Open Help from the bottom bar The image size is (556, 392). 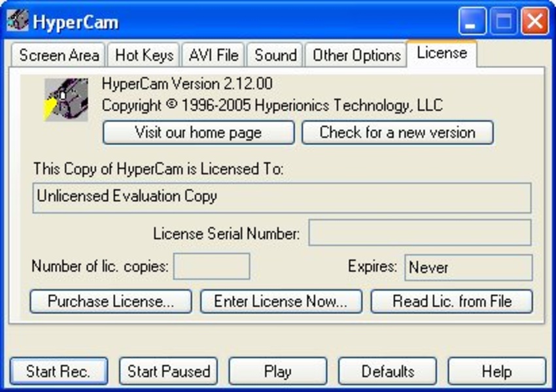(496, 372)
